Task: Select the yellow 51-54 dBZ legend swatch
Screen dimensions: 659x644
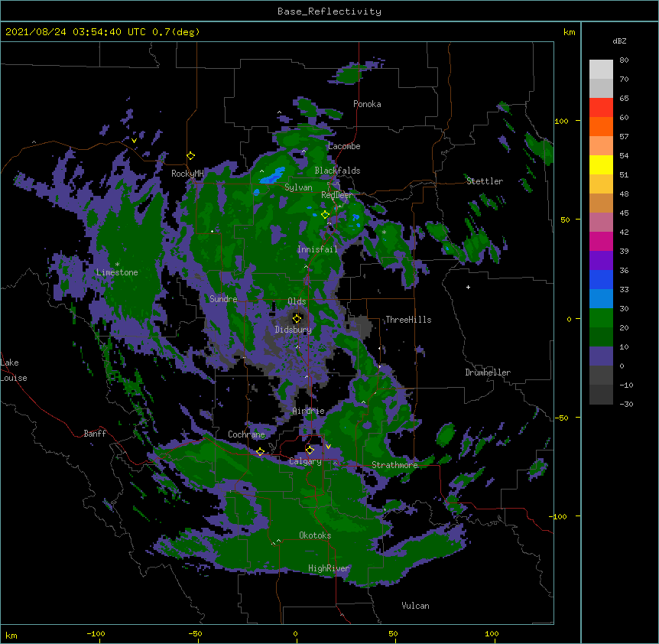Action: pyautogui.click(x=601, y=164)
